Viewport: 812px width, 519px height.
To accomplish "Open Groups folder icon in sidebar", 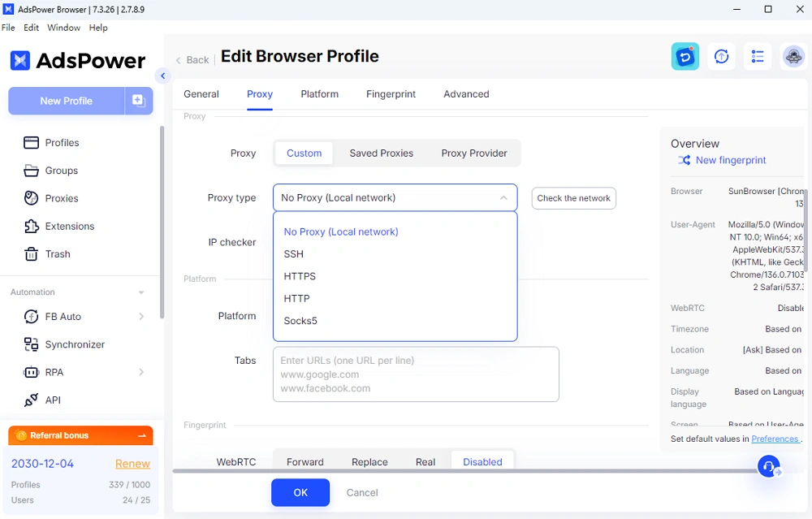I will click(31, 171).
